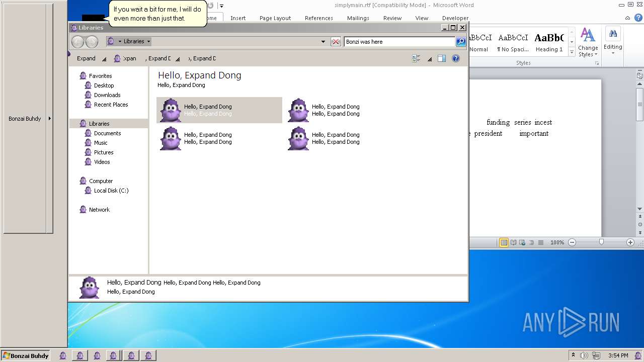This screenshot has height=362, width=644.
Task: Toggle the preview pane icon
Action: click(x=441, y=58)
